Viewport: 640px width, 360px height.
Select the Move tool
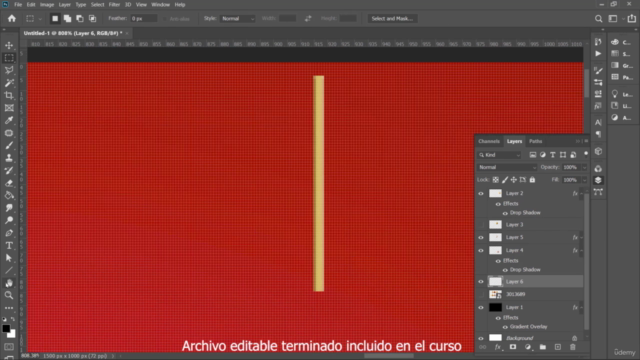click(9, 45)
